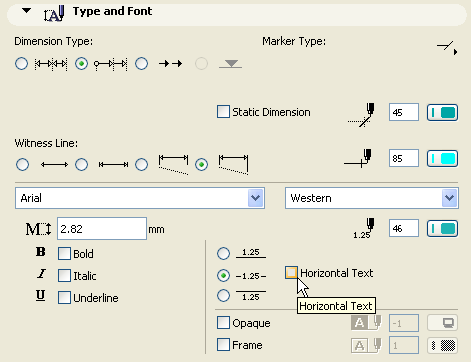Image resolution: width=471 pixels, height=362 pixels.
Task: Enable the Static Dimension checkbox
Action: coord(223,112)
